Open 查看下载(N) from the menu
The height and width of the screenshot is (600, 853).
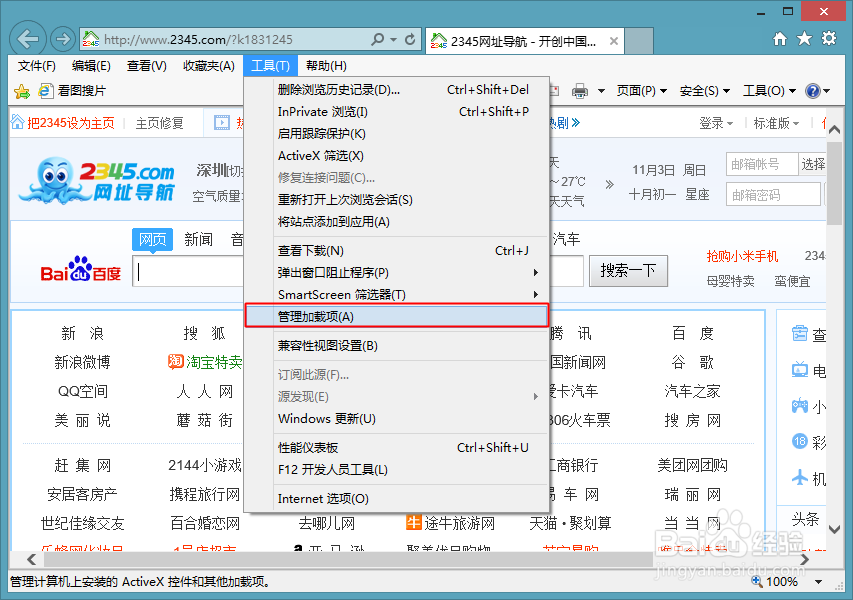[x=397, y=251]
